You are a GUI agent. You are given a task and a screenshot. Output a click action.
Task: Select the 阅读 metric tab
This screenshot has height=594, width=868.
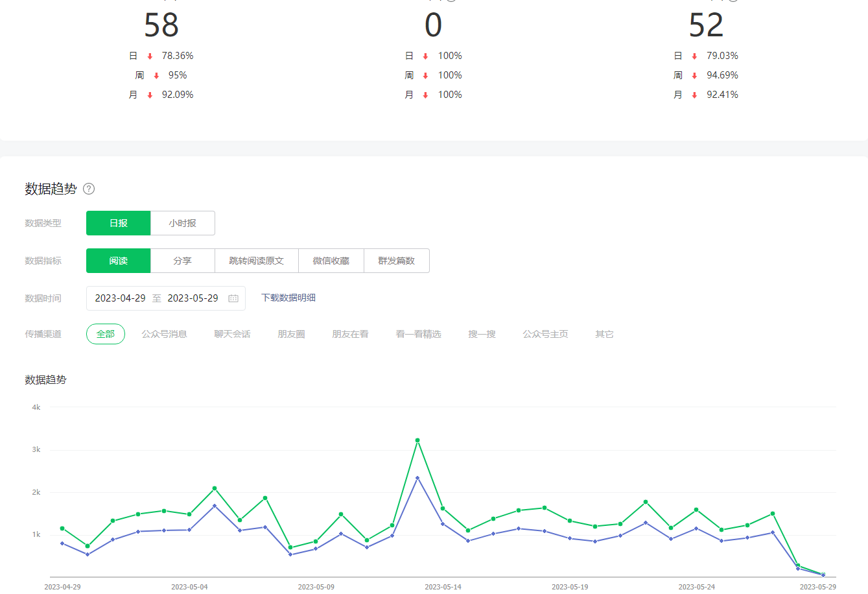tap(119, 261)
